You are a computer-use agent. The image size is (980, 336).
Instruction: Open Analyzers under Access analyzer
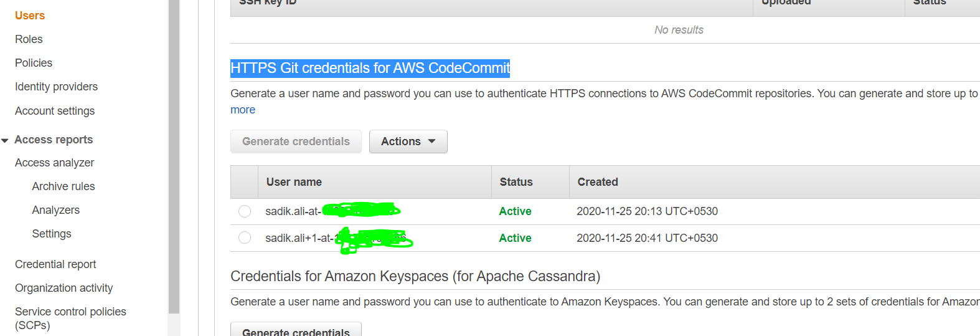pyautogui.click(x=56, y=210)
